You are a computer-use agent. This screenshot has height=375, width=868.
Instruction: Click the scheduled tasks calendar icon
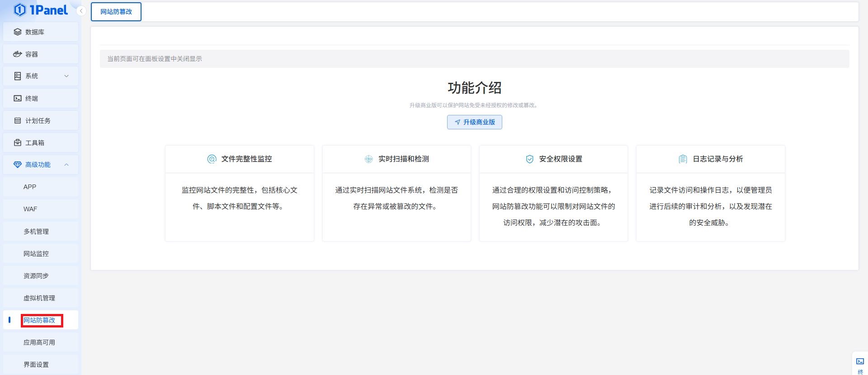tap(18, 121)
